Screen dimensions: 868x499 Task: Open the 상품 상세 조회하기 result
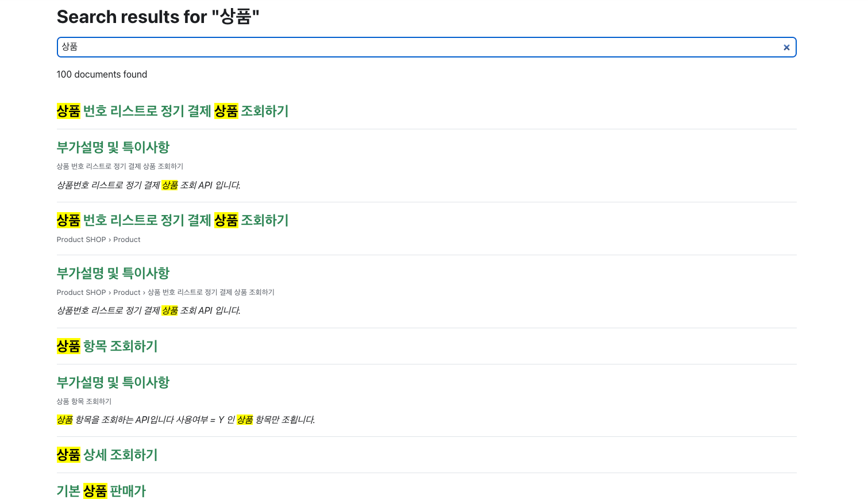pyautogui.click(x=107, y=455)
